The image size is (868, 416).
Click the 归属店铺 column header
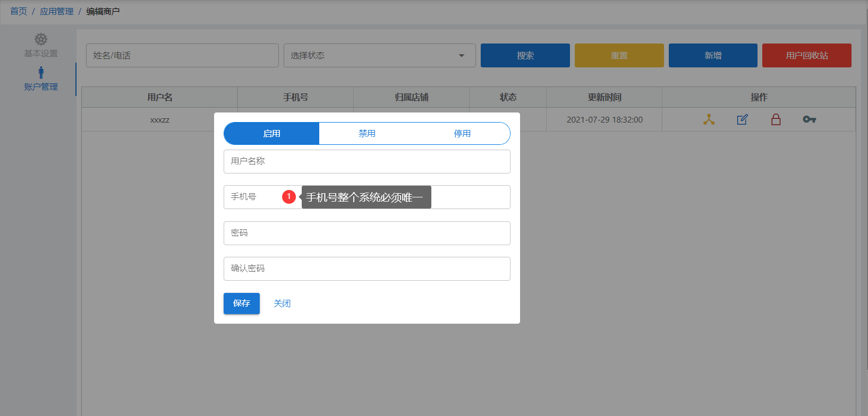pos(412,97)
